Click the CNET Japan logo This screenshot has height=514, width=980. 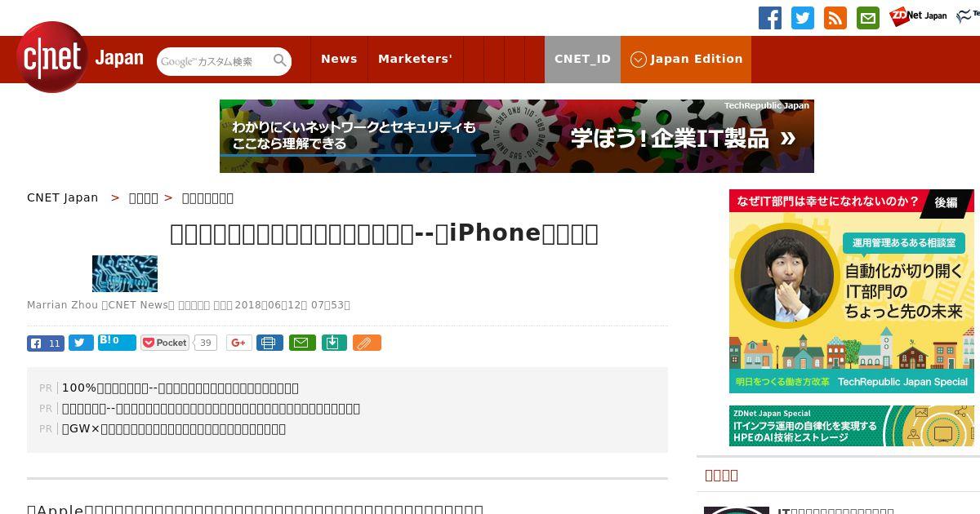pos(80,58)
